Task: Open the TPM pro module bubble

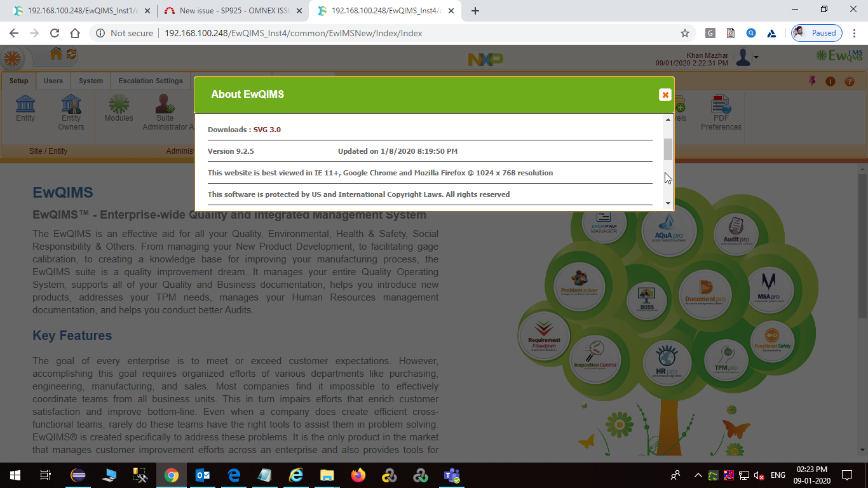Action: pyautogui.click(x=725, y=360)
